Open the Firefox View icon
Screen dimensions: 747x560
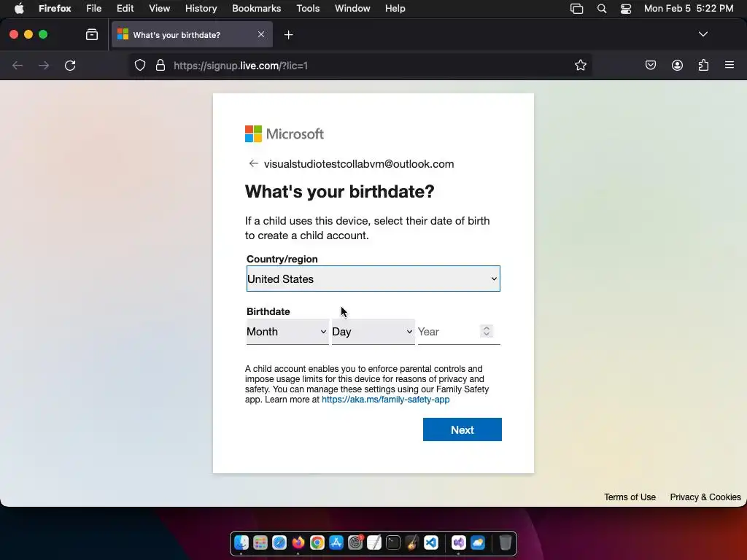click(x=92, y=34)
